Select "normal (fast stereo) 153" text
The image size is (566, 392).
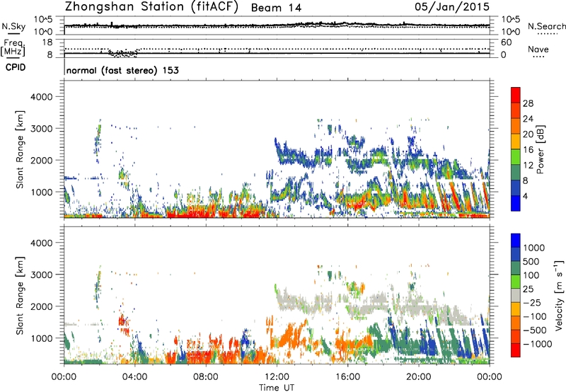pyautogui.click(x=122, y=70)
